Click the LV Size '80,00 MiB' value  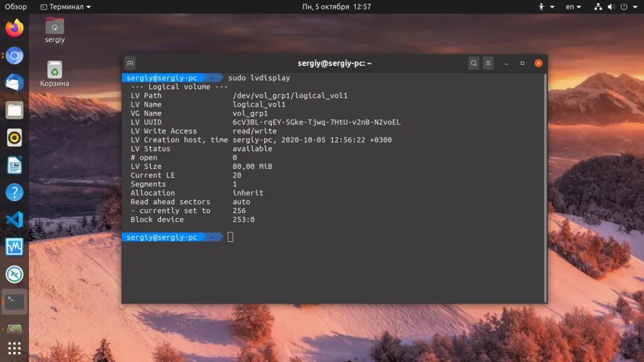click(x=252, y=166)
